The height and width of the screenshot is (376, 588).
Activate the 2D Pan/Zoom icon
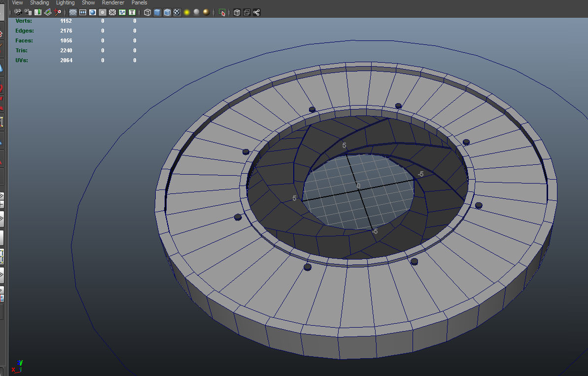[x=58, y=12]
